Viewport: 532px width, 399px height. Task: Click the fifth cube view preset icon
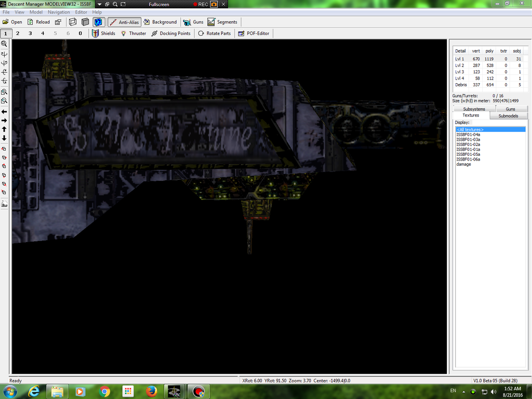click(4, 184)
